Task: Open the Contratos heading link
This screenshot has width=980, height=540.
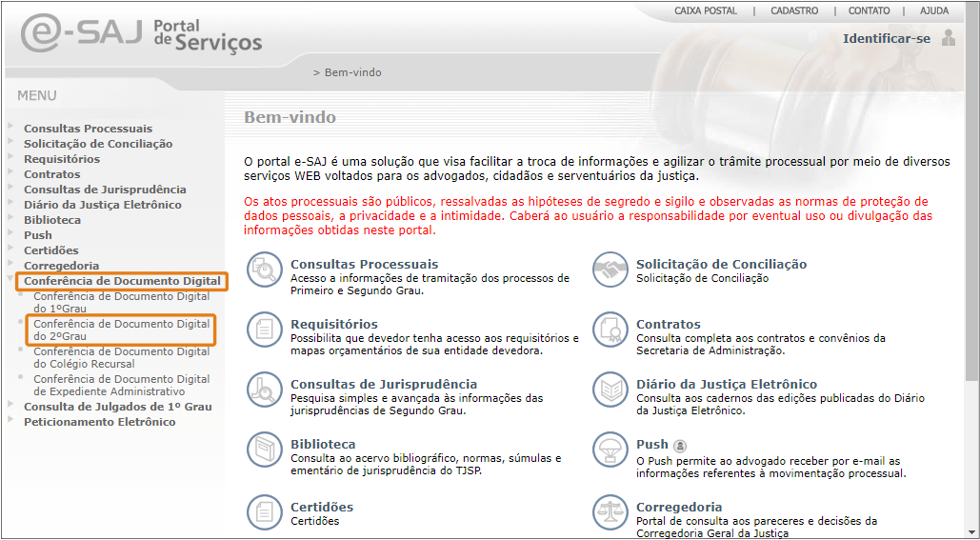Action: pos(669,325)
